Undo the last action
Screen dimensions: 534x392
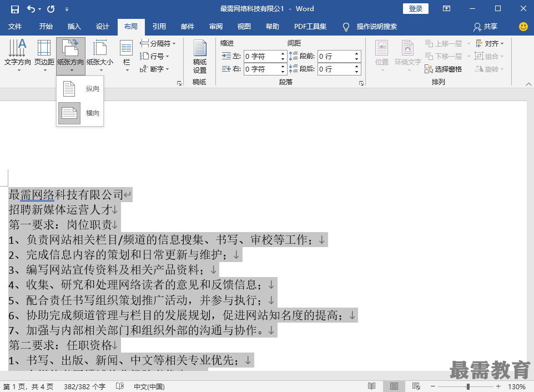coord(31,9)
